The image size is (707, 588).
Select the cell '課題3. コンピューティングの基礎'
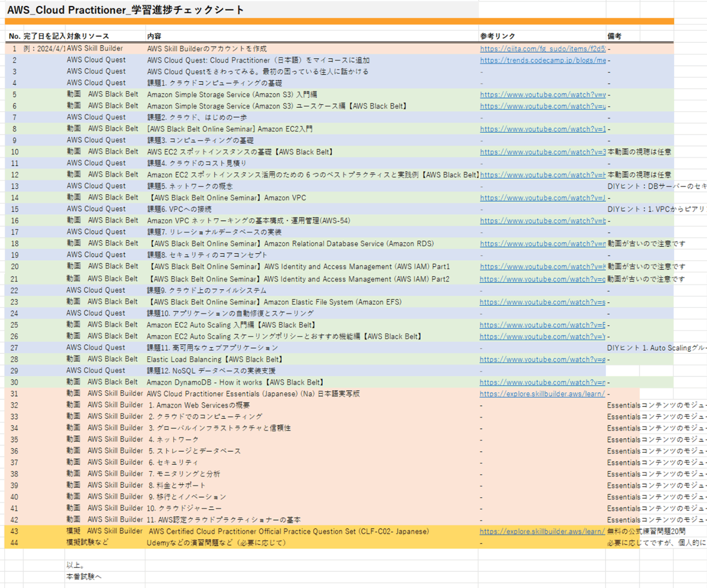[x=200, y=140]
